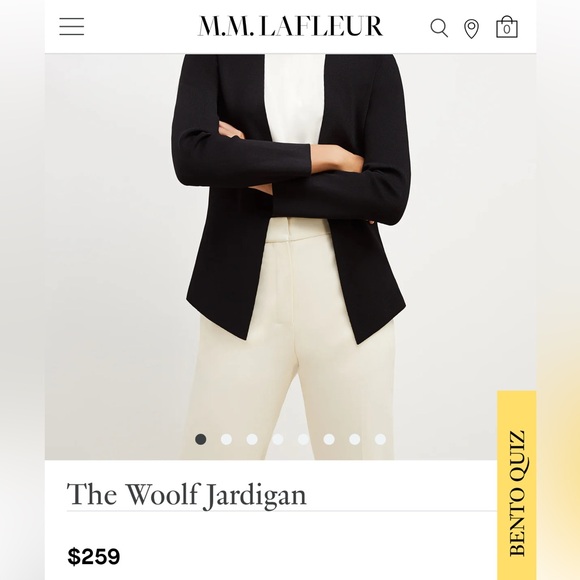Jump to second product image dot
Viewport: 580px width, 580px height.
226,439
